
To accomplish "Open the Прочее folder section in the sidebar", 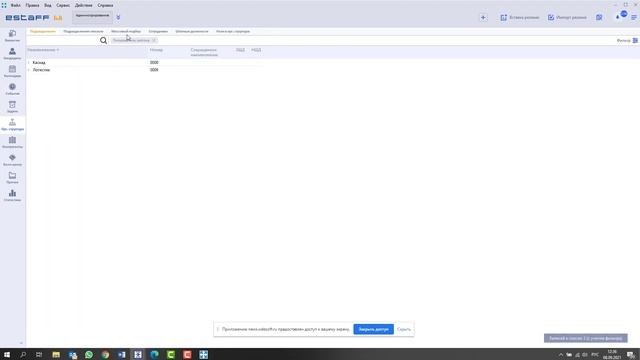I will [12, 178].
